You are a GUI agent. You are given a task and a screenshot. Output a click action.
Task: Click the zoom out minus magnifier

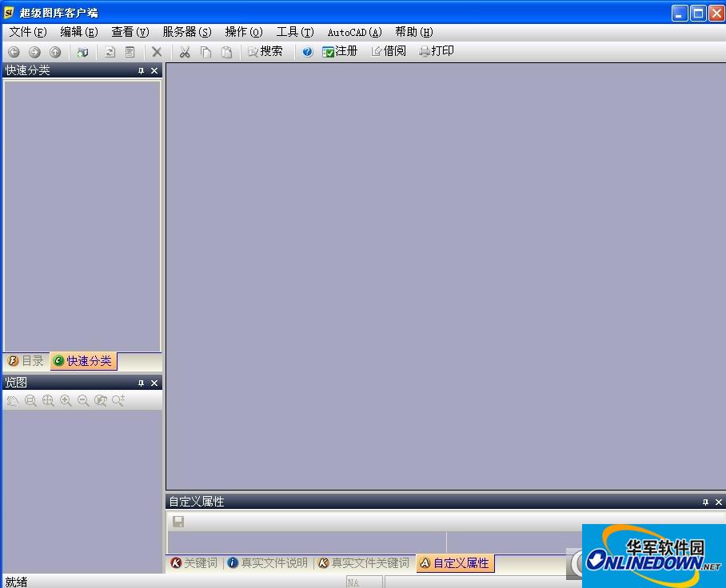(x=83, y=400)
